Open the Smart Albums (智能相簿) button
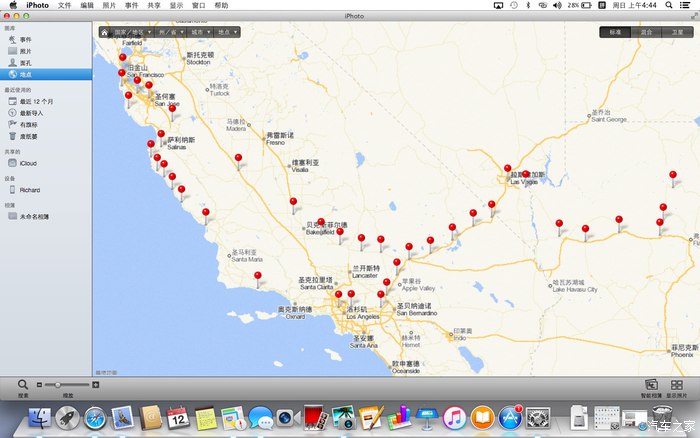 [651, 385]
